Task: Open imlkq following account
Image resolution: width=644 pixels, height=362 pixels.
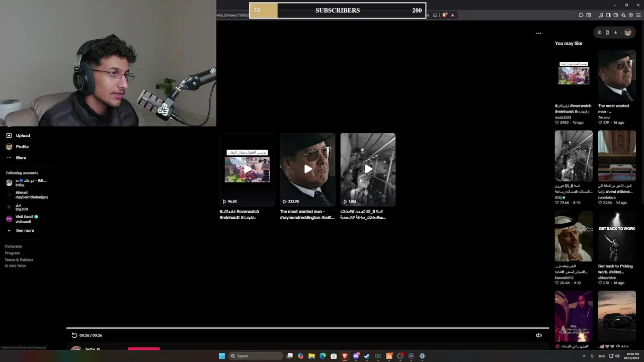Action: point(26,183)
